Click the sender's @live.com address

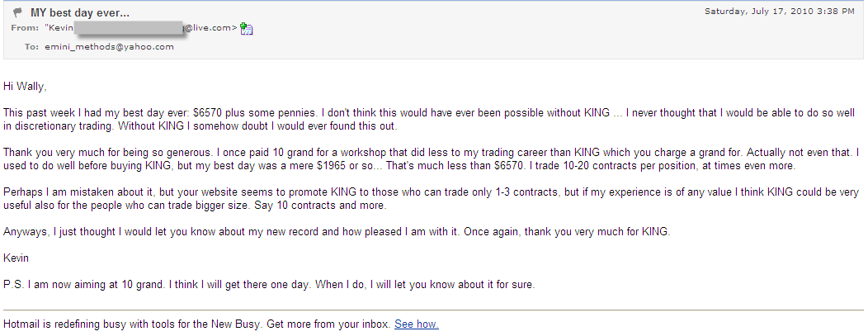click(210, 28)
